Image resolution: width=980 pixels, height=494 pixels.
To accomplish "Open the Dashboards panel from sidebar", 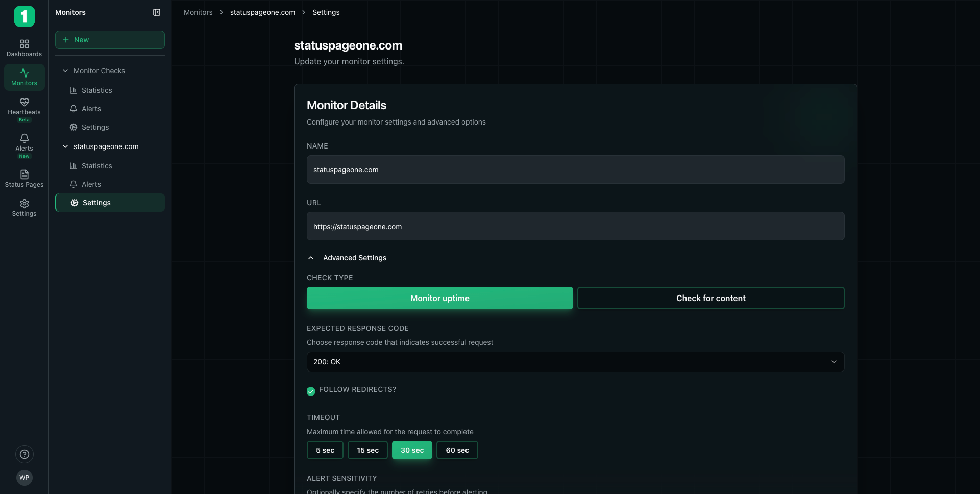I will pyautogui.click(x=24, y=47).
